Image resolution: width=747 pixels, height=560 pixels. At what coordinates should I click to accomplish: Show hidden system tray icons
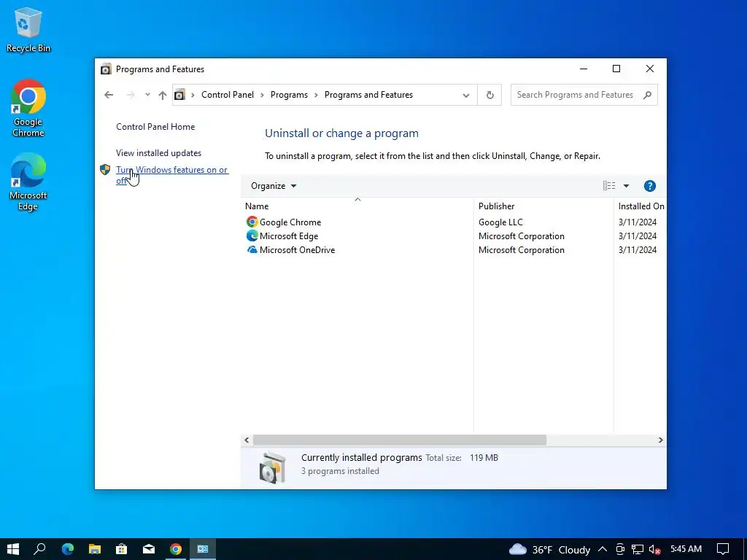coord(603,549)
